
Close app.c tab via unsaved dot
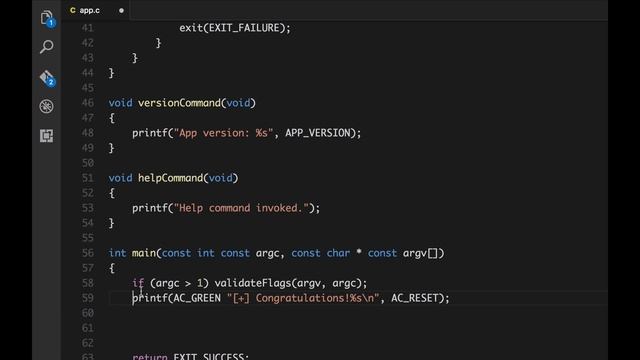tap(121, 11)
